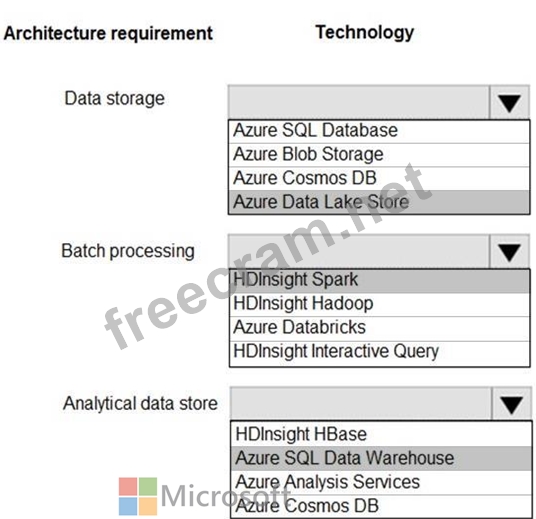Image resolution: width=536 pixels, height=519 pixels.
Task: Select Azure Cosmos DB under Analytical data store
Action: [381, 506]
